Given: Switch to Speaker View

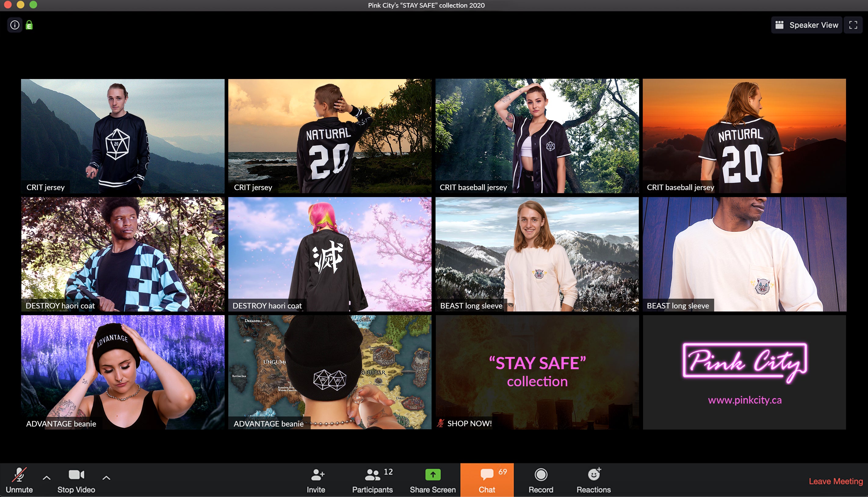Looking at the screenshot, I should [807, 25].
